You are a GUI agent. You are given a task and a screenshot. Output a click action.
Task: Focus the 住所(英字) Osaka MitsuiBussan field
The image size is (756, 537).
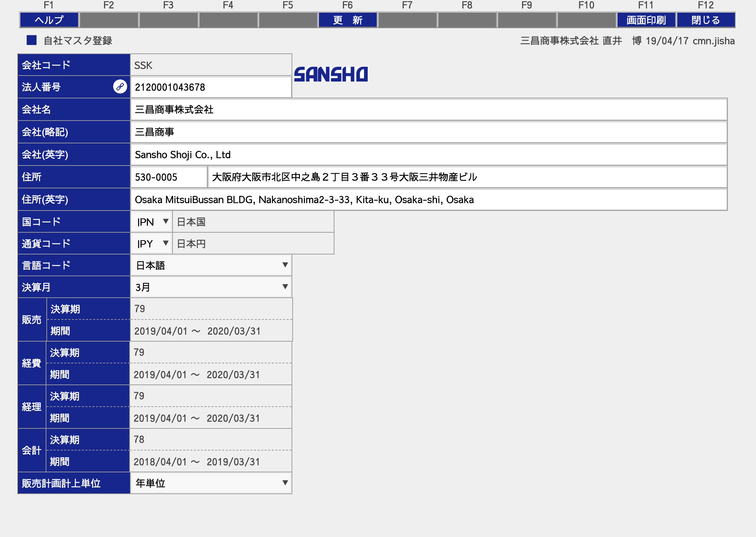pyautogui.click(x=429, y=200)
